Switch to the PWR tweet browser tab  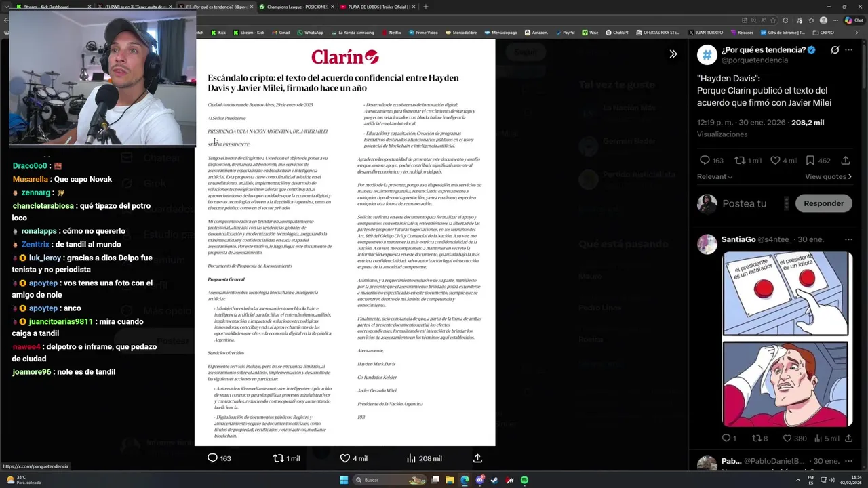[x=136, y=7]
